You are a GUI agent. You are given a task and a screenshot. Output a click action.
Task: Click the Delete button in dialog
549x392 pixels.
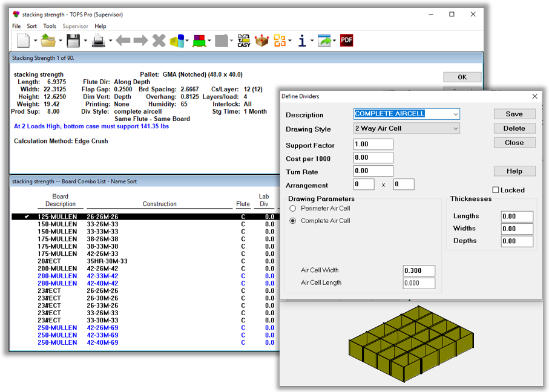(514, 128)
